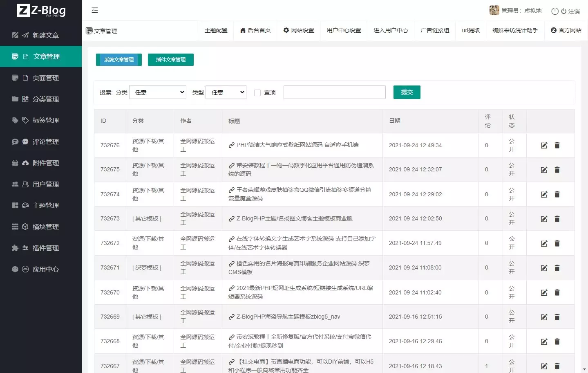The image size is (588, 373).
Task: Delete article 732676 via trash icon
Action: pos(557,145)
